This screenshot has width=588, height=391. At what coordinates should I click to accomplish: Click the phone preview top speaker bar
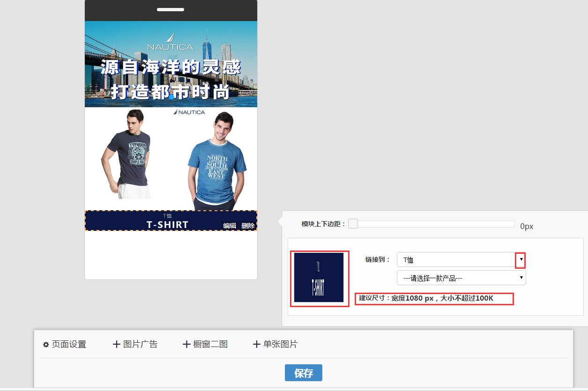(x=171, y=9)
